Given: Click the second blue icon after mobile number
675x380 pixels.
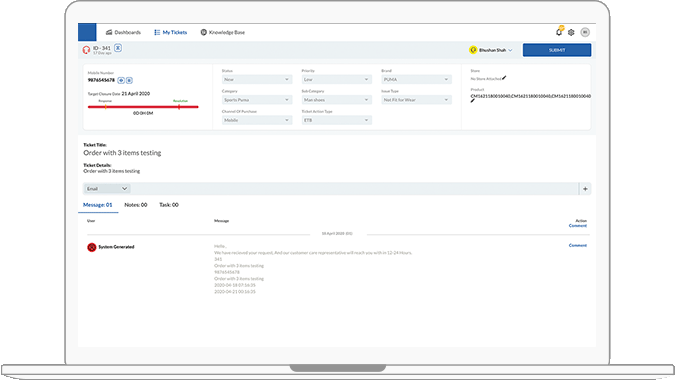Looking at the screenshot, I should pyautogui.click(x=129, y=80).
